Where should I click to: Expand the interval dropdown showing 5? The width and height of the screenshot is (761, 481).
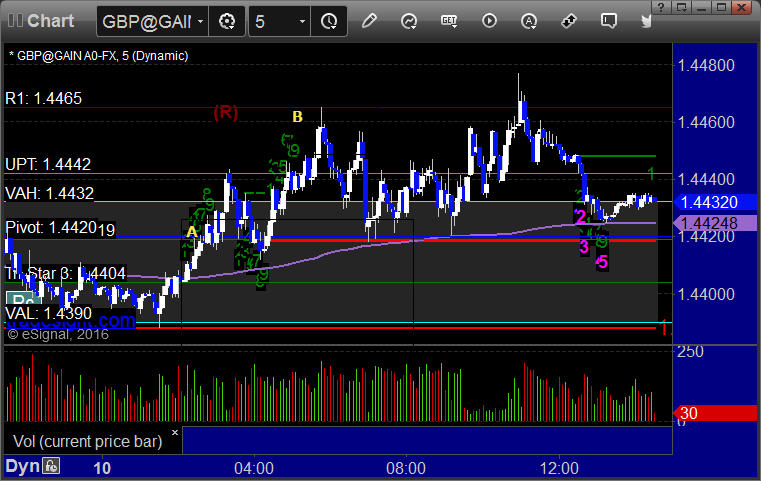pos(302,21)
